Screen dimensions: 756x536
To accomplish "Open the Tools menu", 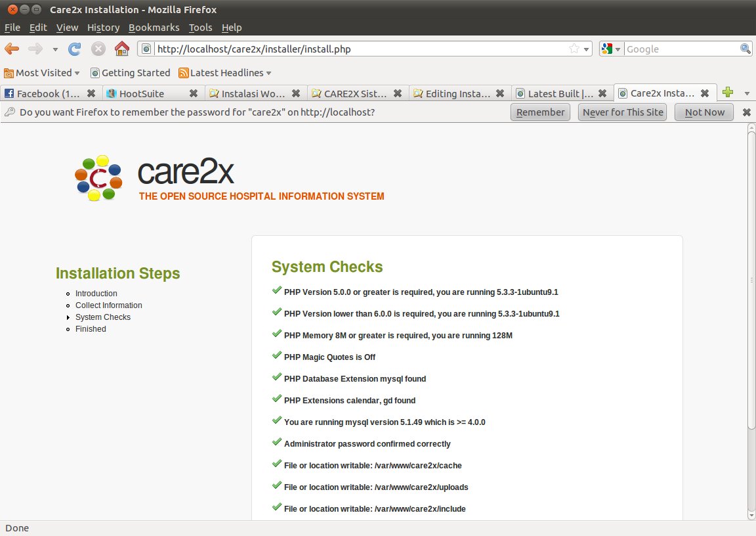I will point(201,28).
